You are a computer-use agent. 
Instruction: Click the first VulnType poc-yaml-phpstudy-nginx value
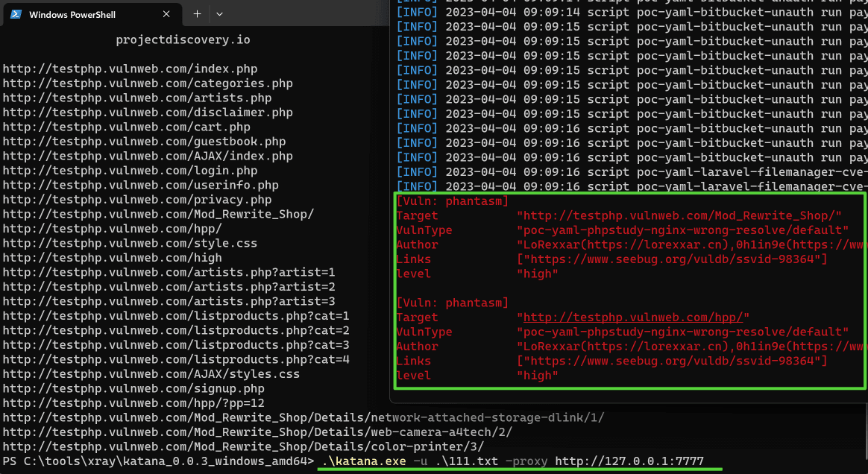click(x=682, y=230)
